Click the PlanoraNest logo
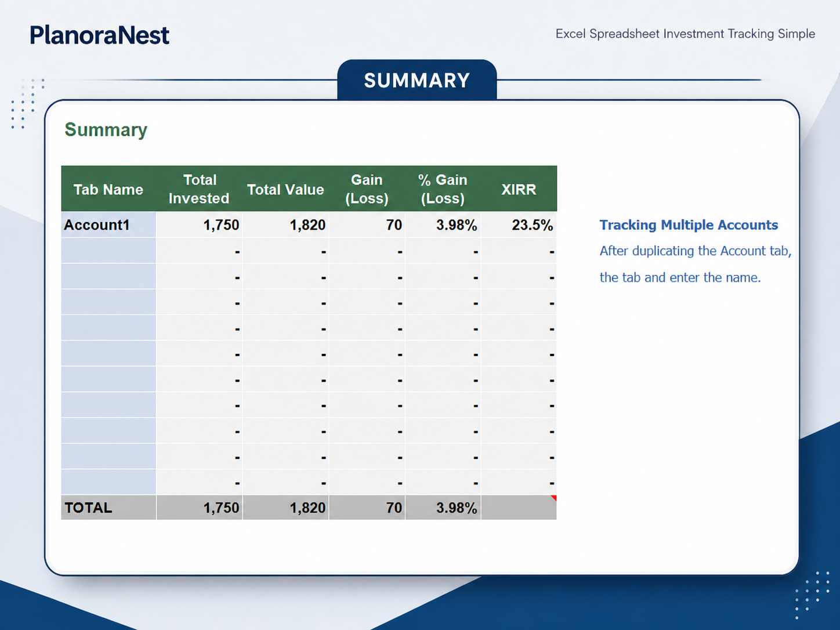840x630 pixels. click(x=99, y=35)
